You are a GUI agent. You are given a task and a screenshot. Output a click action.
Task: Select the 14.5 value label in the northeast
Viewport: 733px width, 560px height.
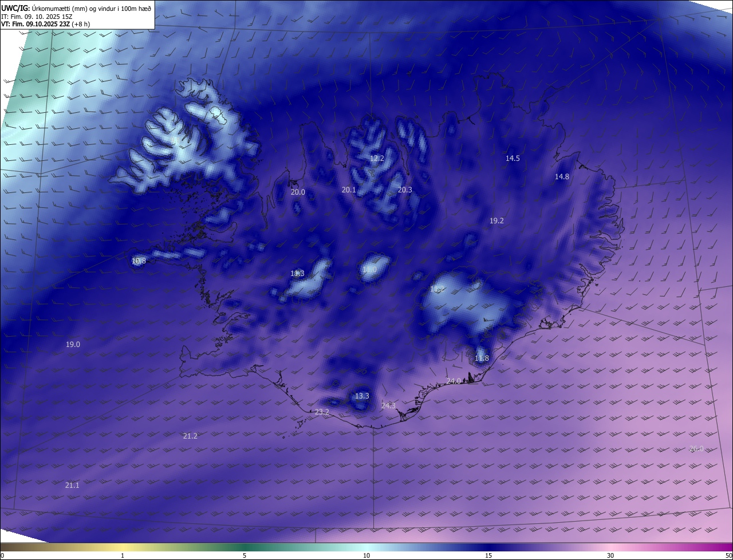(513, 158)
